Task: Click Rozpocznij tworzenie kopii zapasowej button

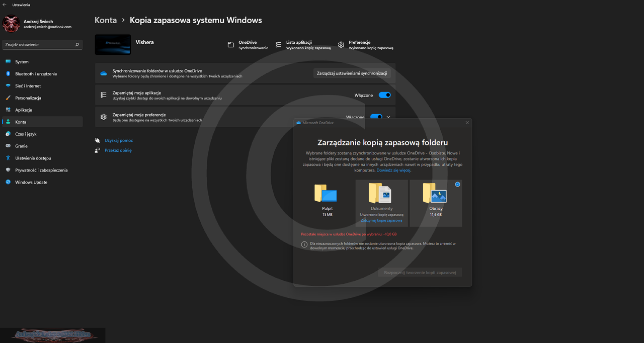Action: [x=420, y=272]
